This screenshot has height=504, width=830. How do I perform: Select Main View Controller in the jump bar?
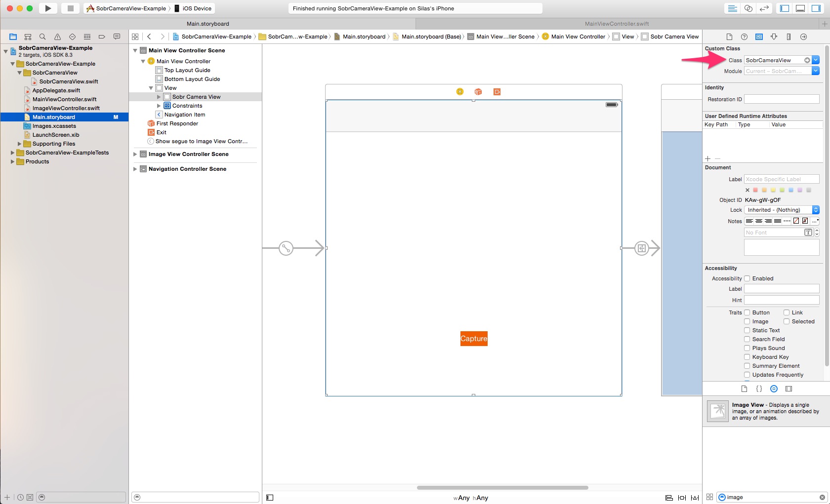574,37
